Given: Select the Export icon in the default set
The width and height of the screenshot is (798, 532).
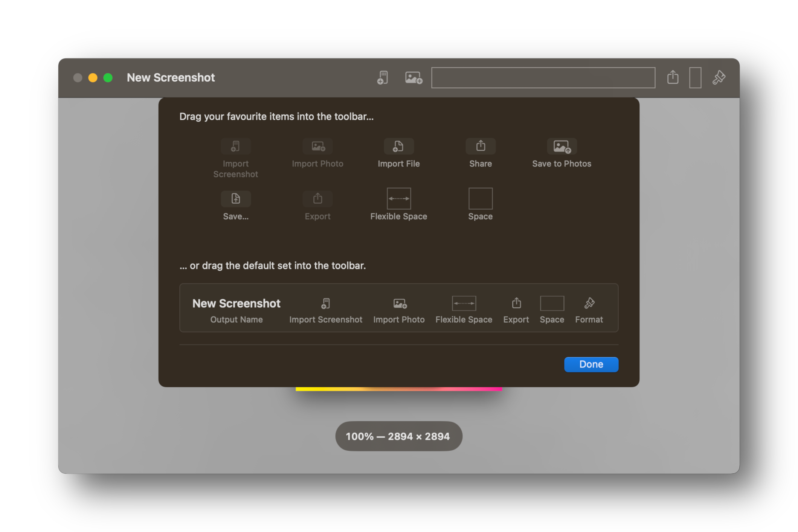Looking at the screenshot, I should (x=516, y=303).
